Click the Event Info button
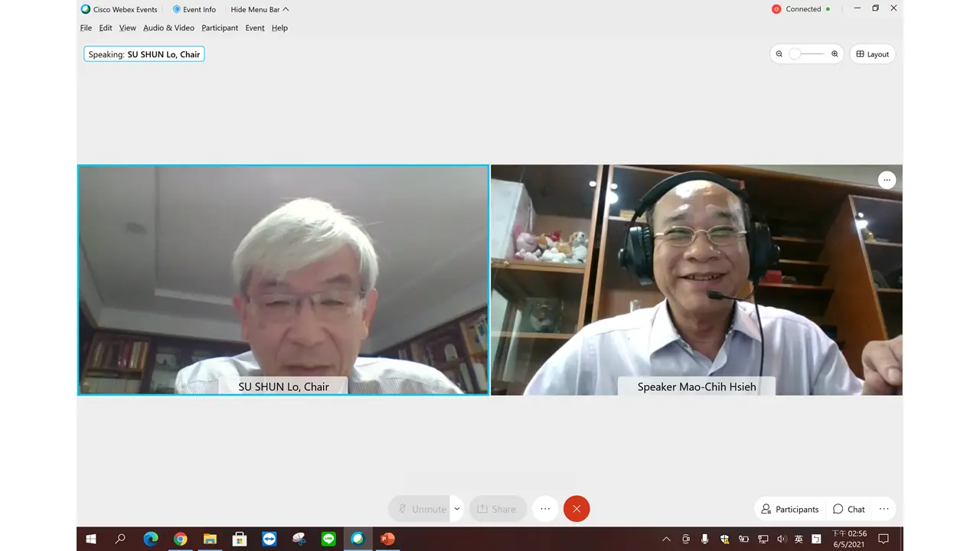Screen dimensions: 980x551 coord(194,9)
